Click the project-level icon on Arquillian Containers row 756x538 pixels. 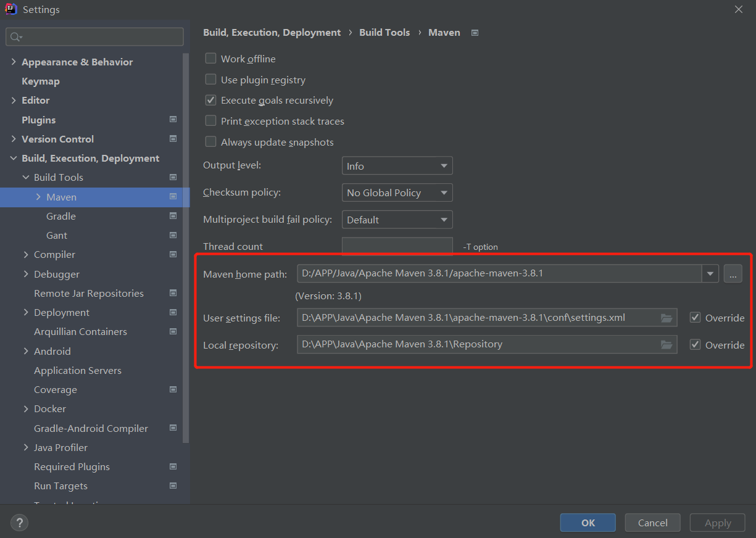[x=173, y=331]
